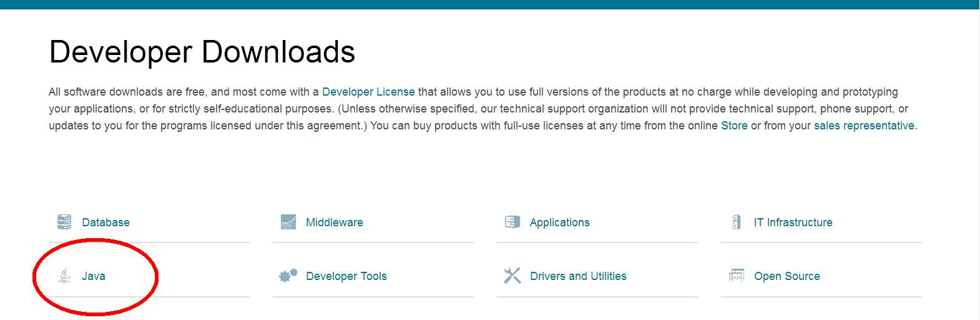Screen dimensions: 980x320
Task: Open the Database downloads link
Action: click(105, 222)
